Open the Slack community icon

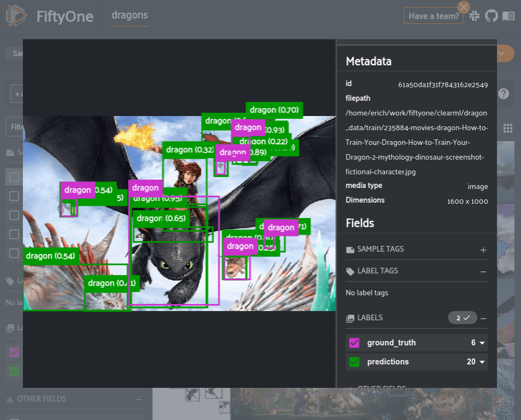point(475,16)
